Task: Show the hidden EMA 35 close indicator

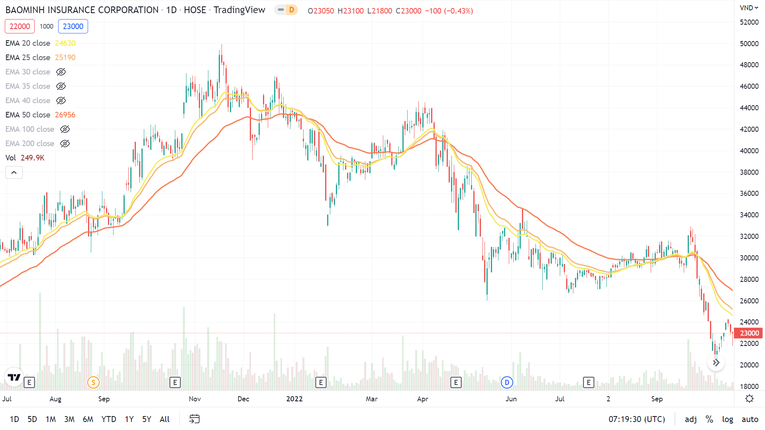Action: click(x=60, y=86)
